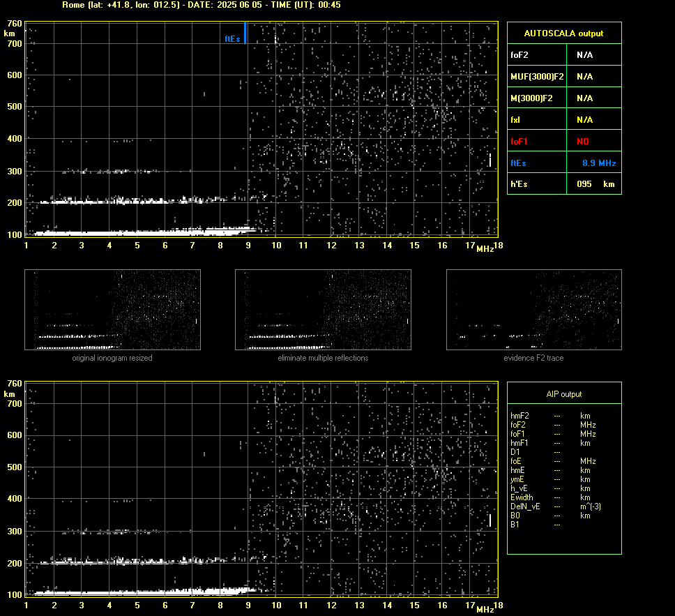The height and width of the screenshot is (616, 675).
Task: Select the red foF1 label in AUTOSCALA table
Action: (x=519, y=142)
